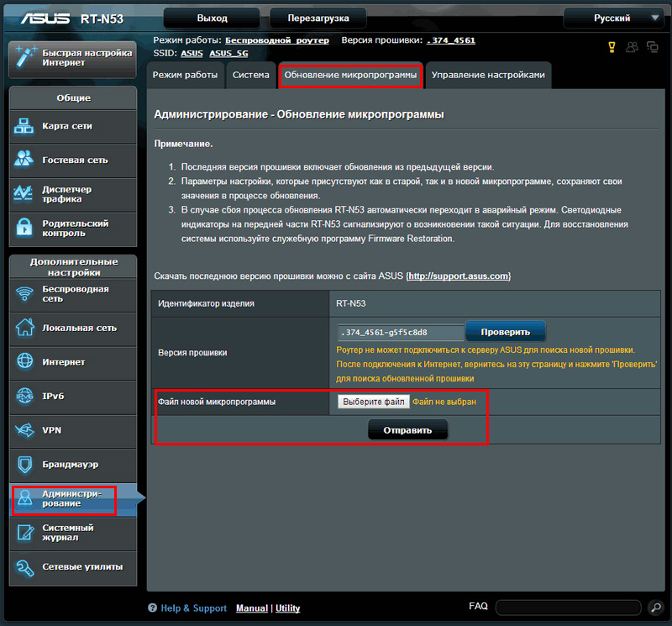Click the Wireless wifi signal icon

click(x=24, y=294)
